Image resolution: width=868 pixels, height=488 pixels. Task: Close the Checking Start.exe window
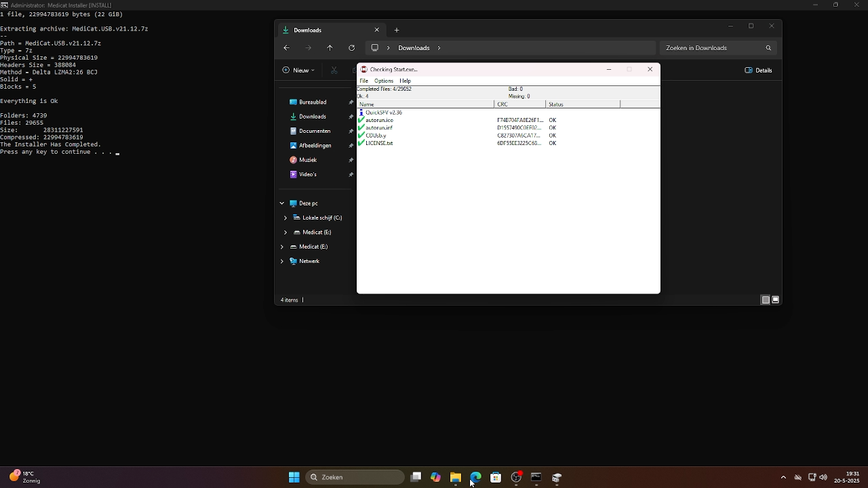pos(650,69)
